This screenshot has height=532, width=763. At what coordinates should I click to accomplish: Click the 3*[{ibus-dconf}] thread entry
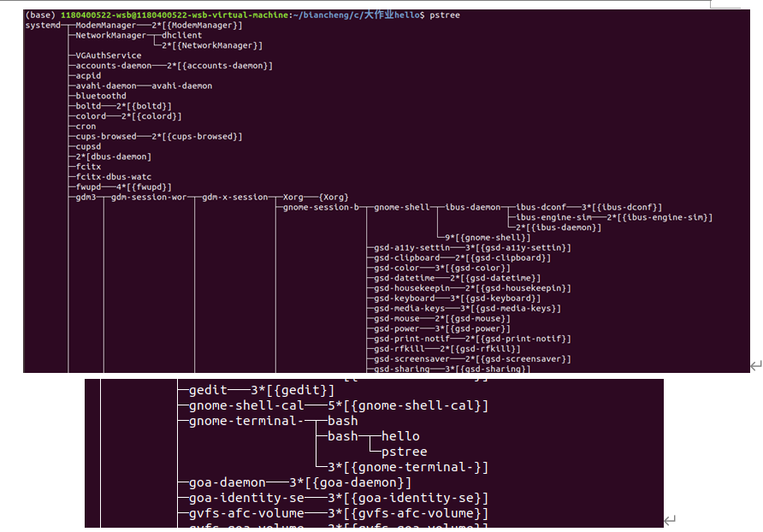pyautogui.click(x=622, y=207)
